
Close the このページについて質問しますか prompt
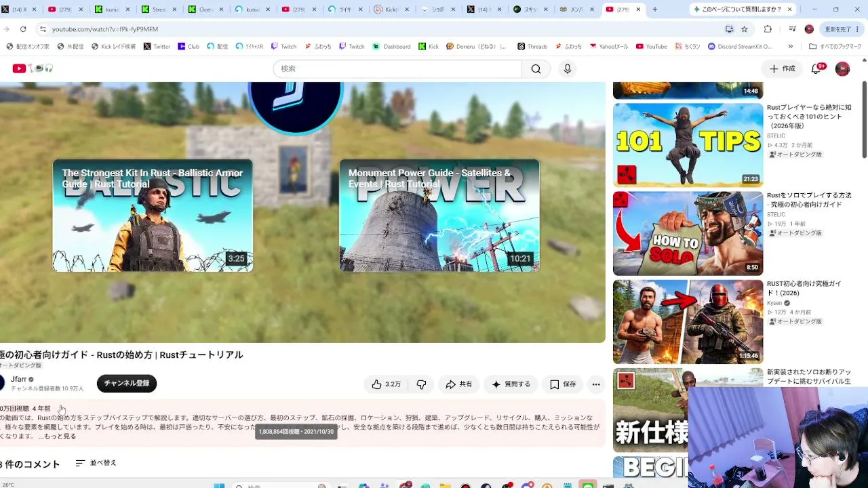789,9
